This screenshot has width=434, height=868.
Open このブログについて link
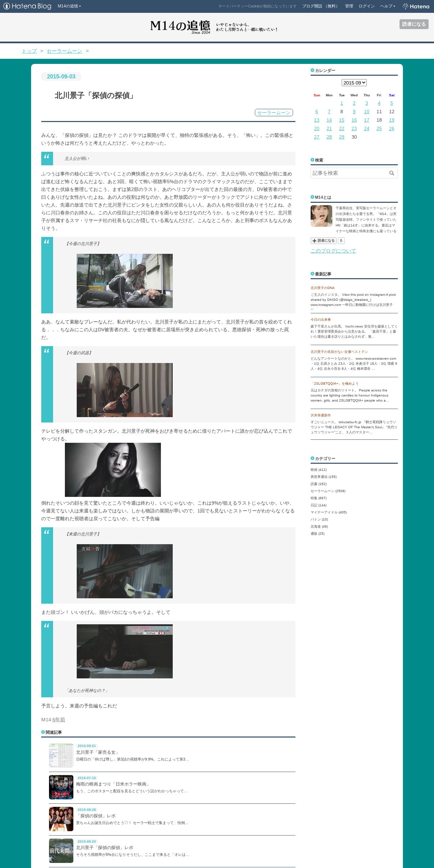333,251
